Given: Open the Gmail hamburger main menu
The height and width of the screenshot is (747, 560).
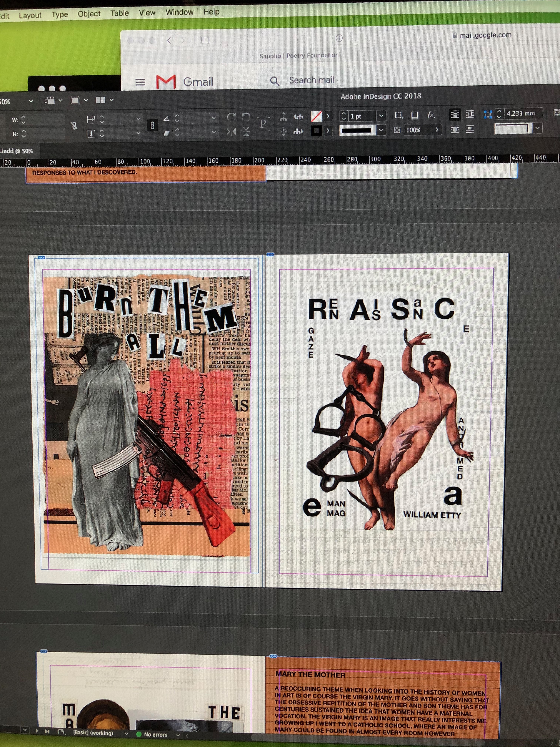Looking at the screenshot, I should pyautogui.click(x=140, y=82).
